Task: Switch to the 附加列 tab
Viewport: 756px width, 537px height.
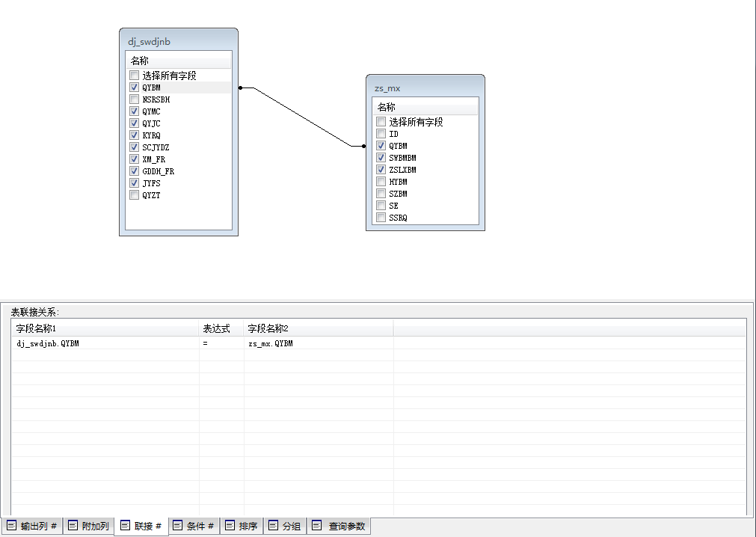Action: point(88,527)
